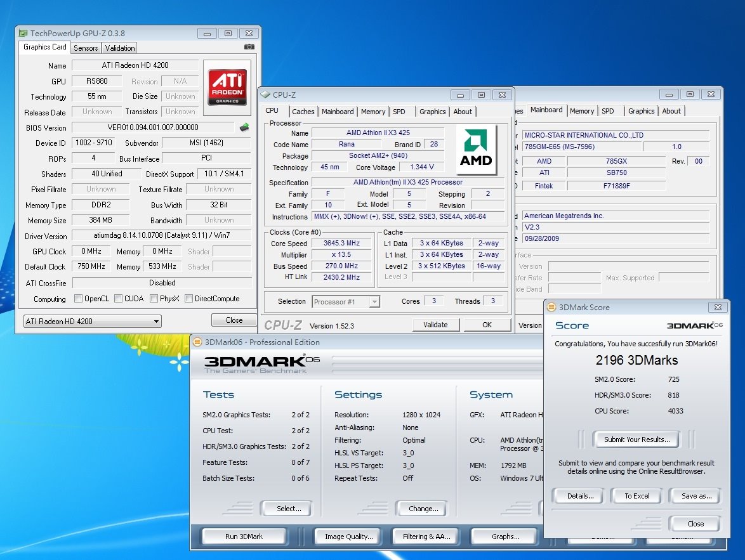Image resolution: width=745 pixels, height=560 pixels.
Task: Toggle the PhysX checkbox
Action: coord(154,299)
